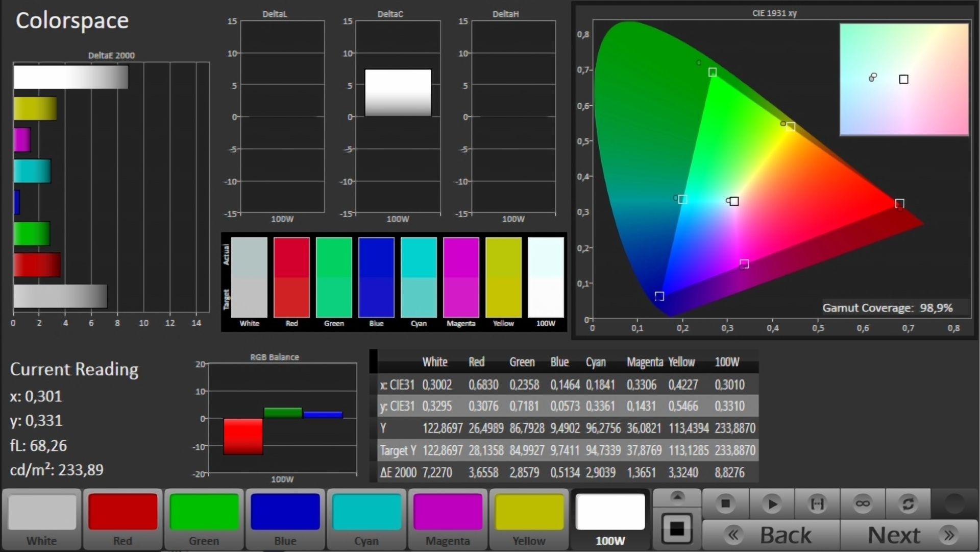Click the red DeltaE 2000 bar
Viewport: 980px width, 552px height.
tap(37, 265)
